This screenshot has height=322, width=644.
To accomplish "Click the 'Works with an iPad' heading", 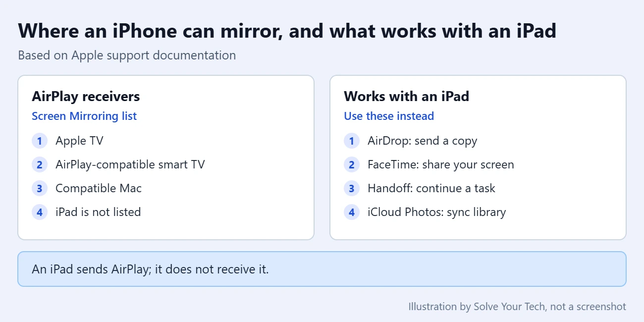I will point(406,96).
